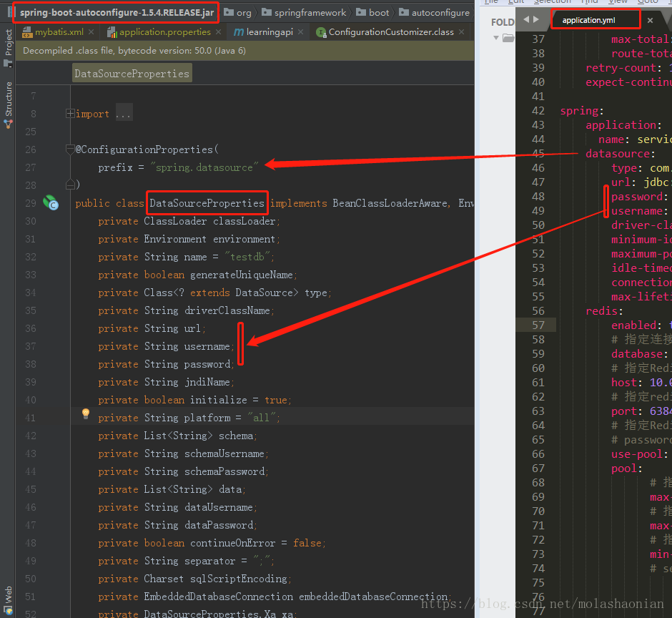Go to next tab arrow in Sublime
This screenshot has height=618, width=672.
point(535,19)
